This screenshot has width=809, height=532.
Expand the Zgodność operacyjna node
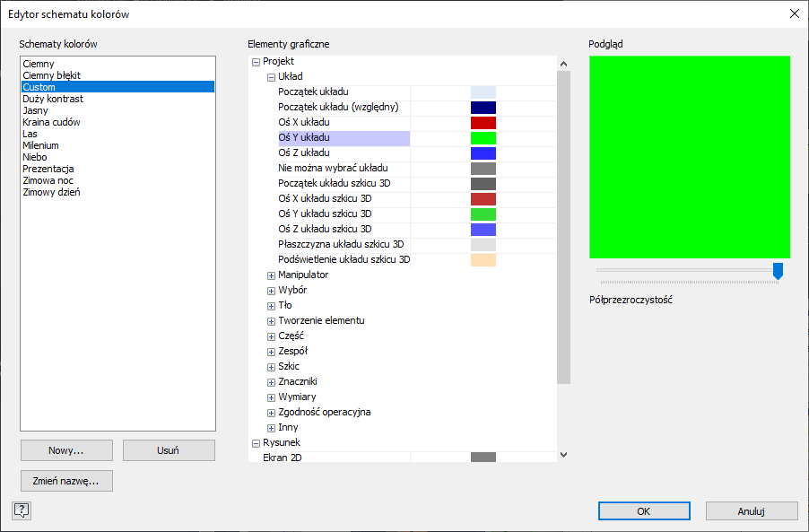271,413
